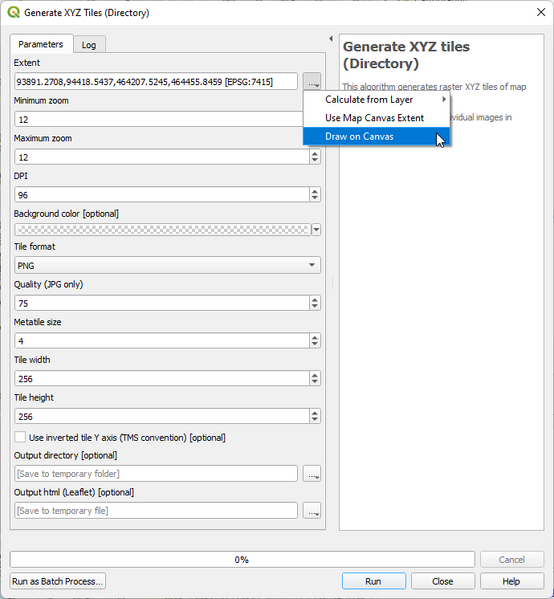Viewport: 554px width, 599px height.
Task: Adjust Tile height spinner arrows
Action: [315, 416]
